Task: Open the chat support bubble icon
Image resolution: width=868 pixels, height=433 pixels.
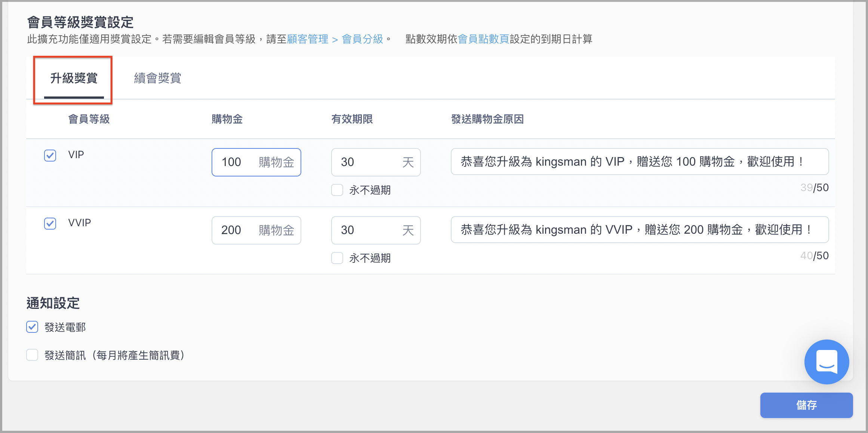Action: pyautogui.click(x=827, y=362)
